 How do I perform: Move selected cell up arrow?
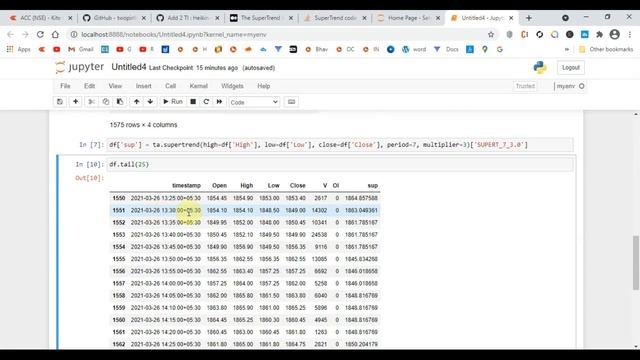[136, 102]
